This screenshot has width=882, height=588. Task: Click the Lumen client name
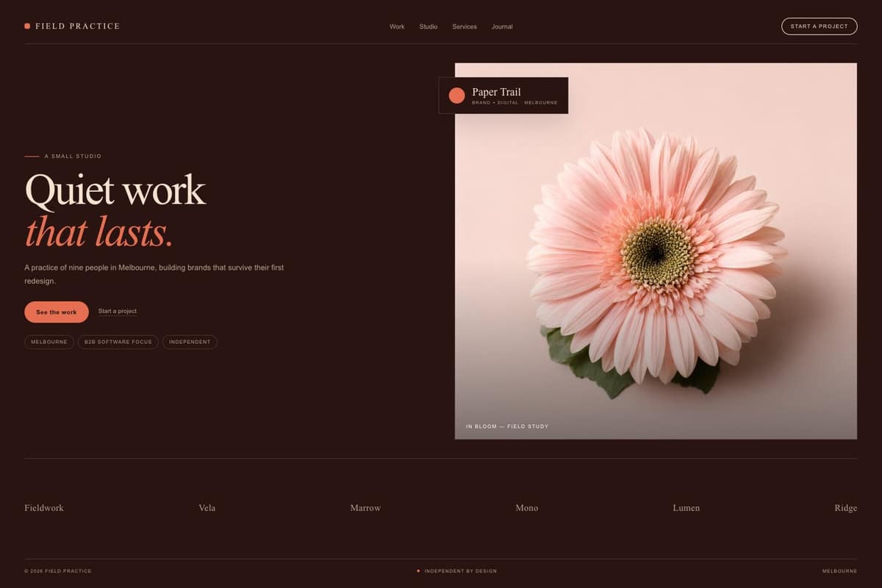pyautogui.click(x=686, y=508)
